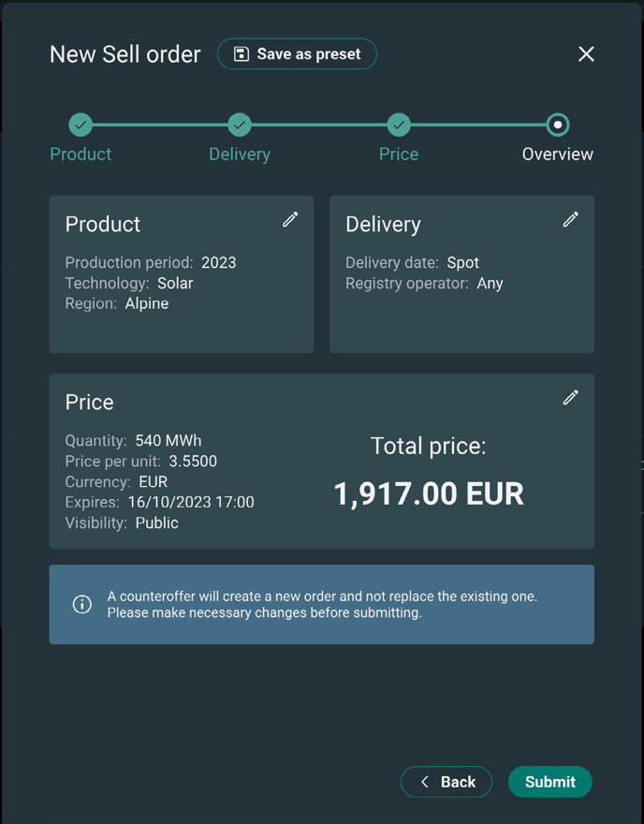Screen dimensions: 644x824
Task: Open Price editing with pencil icon
Action: point(570,397)
